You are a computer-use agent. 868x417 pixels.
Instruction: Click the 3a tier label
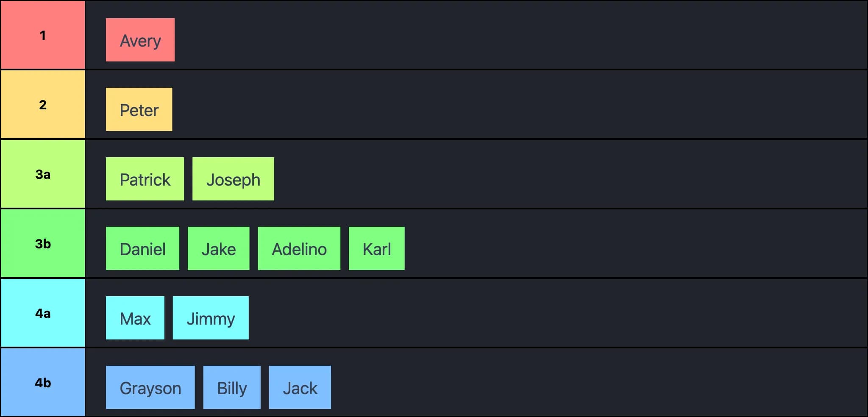pos(42,174)
